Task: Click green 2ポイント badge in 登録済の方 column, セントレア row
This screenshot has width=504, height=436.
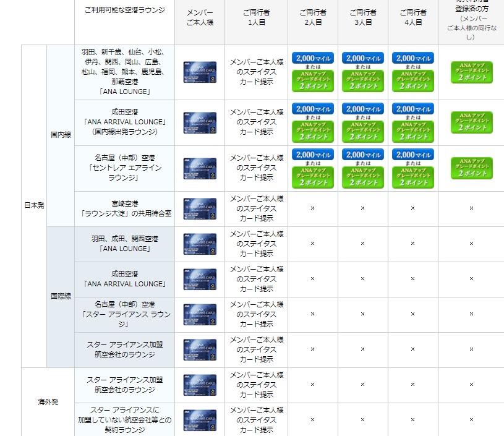Action: [472, 168]
